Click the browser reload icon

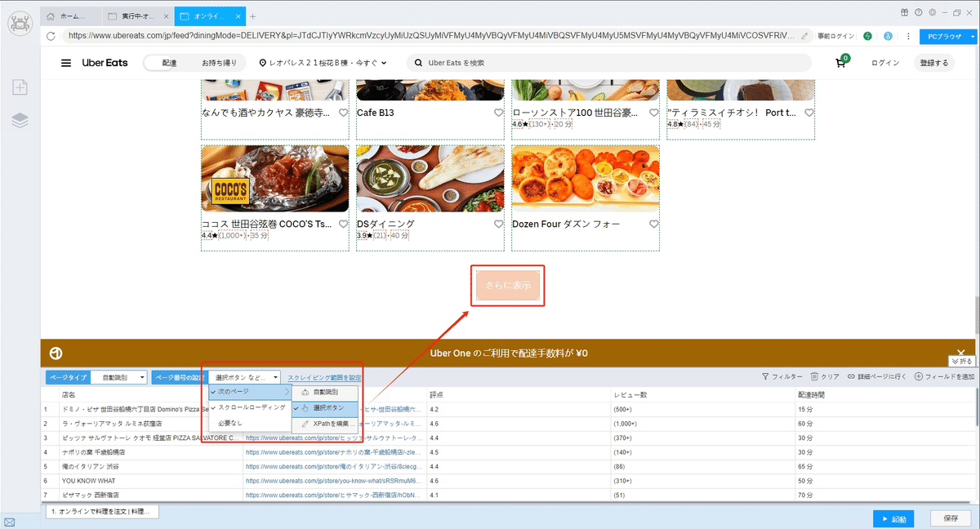point(51,36)
